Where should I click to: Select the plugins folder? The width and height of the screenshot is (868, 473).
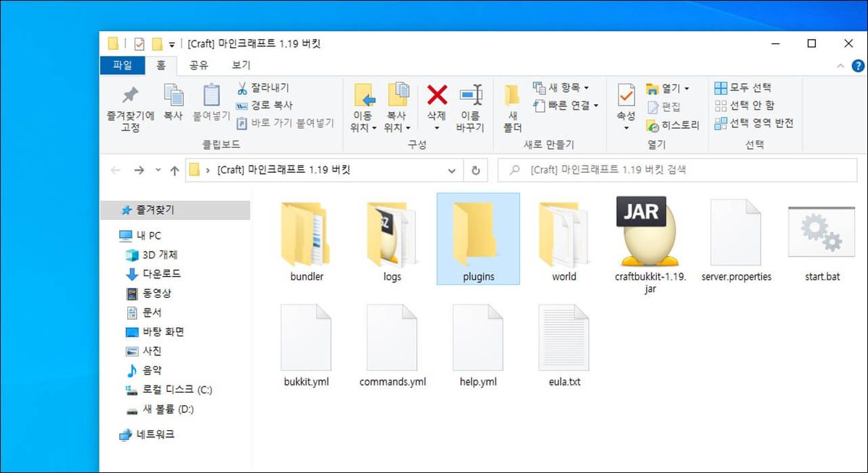(478, 239)
